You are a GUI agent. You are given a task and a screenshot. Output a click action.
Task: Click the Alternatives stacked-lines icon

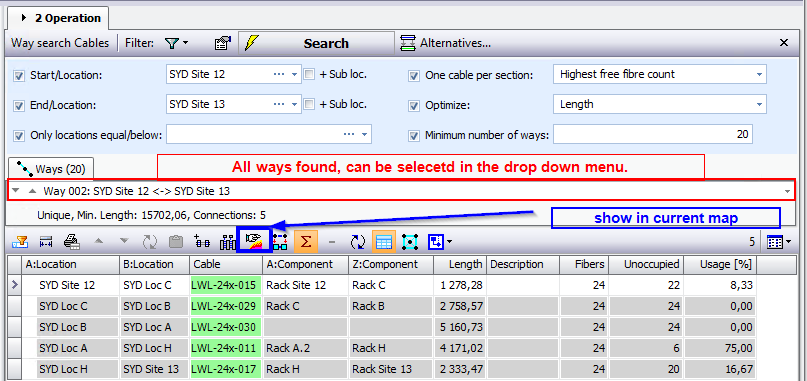coord(408,43)
